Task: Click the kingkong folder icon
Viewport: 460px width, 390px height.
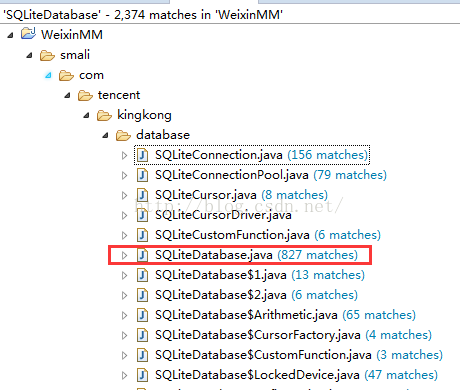Action: click(x=104, y=115)
